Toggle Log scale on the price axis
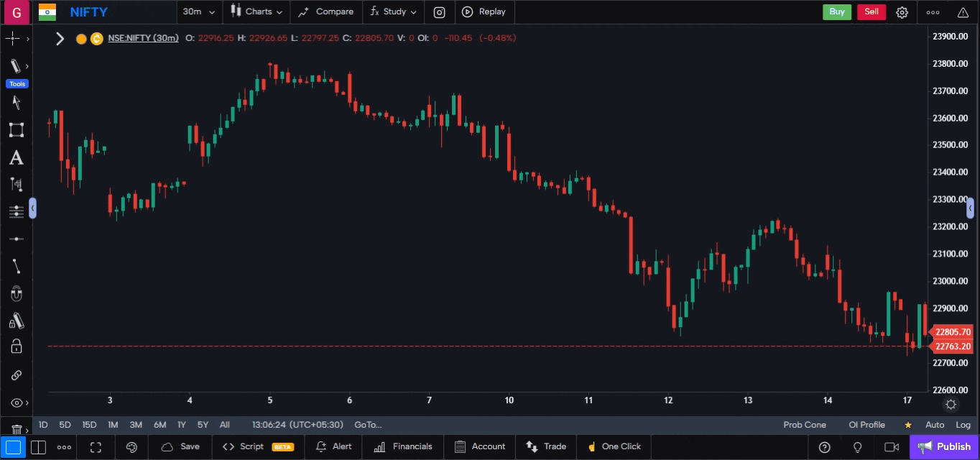 (963, 425)
